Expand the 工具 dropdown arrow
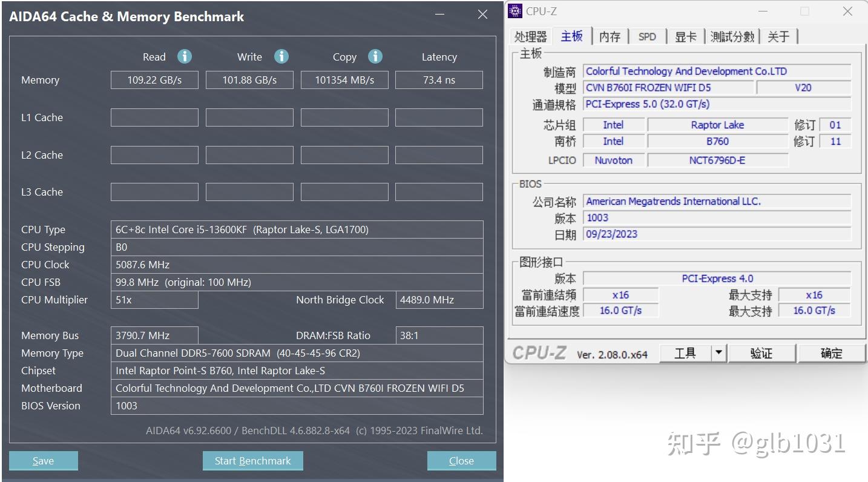The width and height of the screenshot is (868, 482). pyautogui.click(x=718, y=353)
